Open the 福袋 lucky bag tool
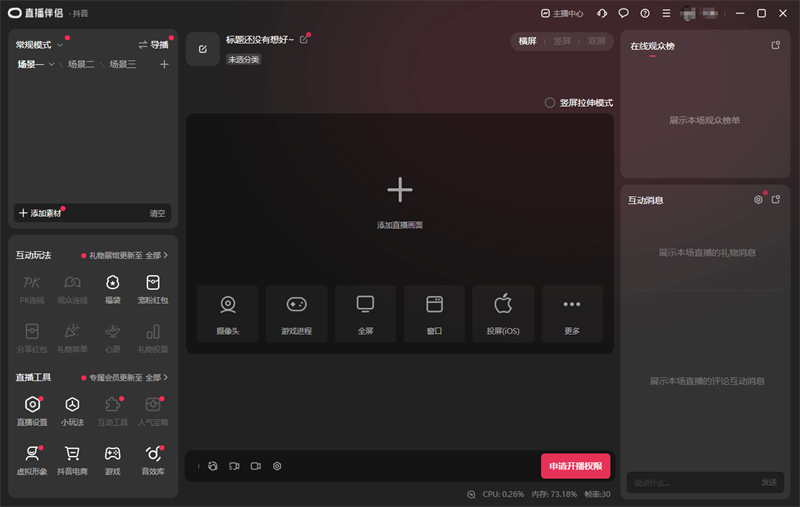Screen dimensions: 800x507 (113, 287)
